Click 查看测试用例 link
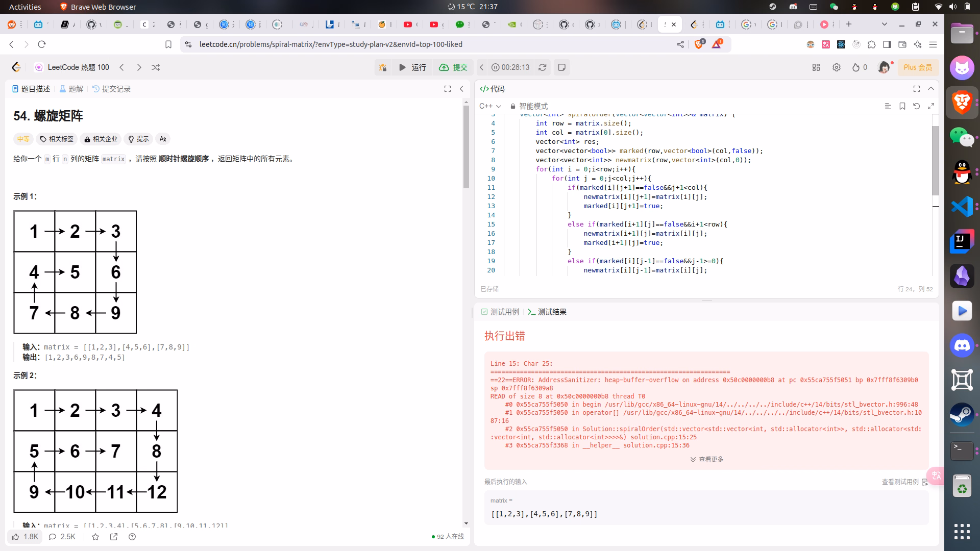The height and width of the screenshot is (551, 980). point(905,482)
